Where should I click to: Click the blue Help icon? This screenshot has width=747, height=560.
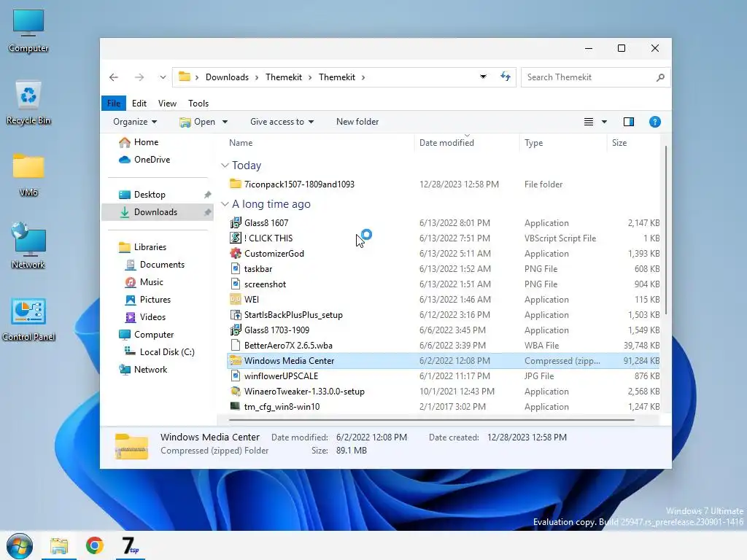[x=654, y=122]
